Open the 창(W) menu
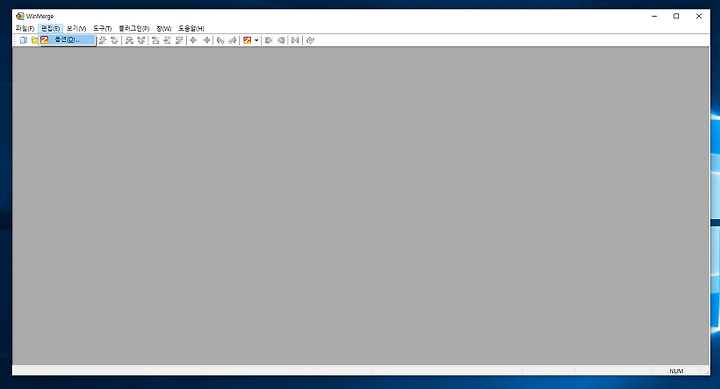The width and height of the screenshot is (720, 389). [163, 28]
